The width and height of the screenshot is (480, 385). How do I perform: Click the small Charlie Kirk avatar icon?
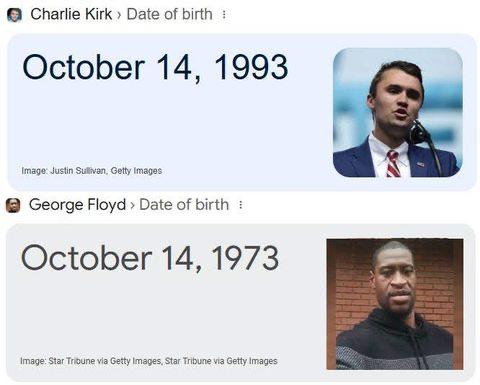tap(14, 15)
